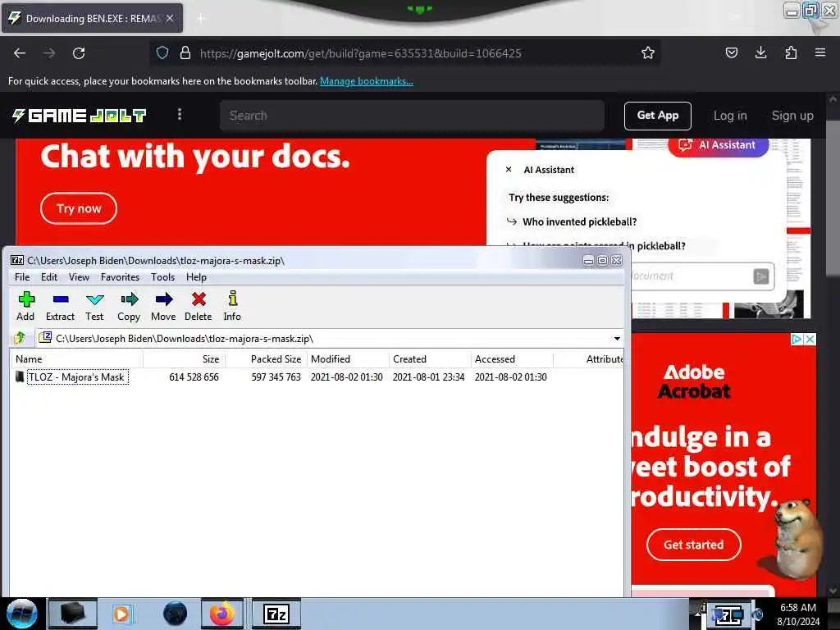Close the Adobe Acrobat side ad

click(810, 339)
